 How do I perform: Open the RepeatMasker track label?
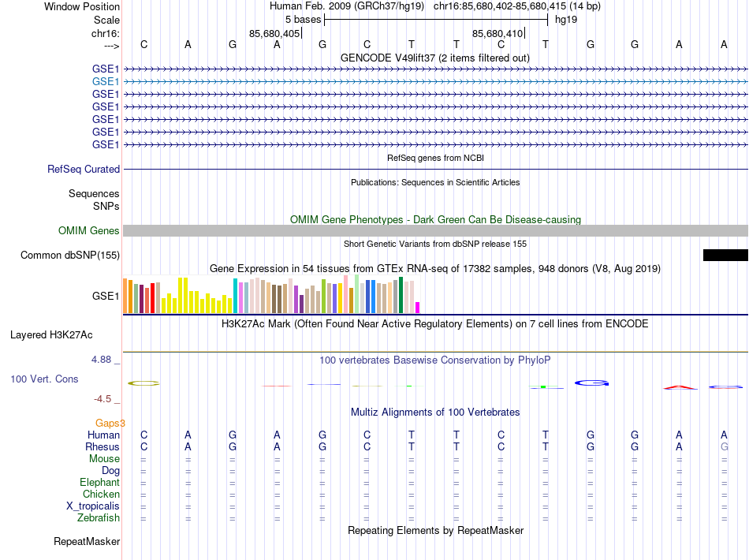[87, 541]
